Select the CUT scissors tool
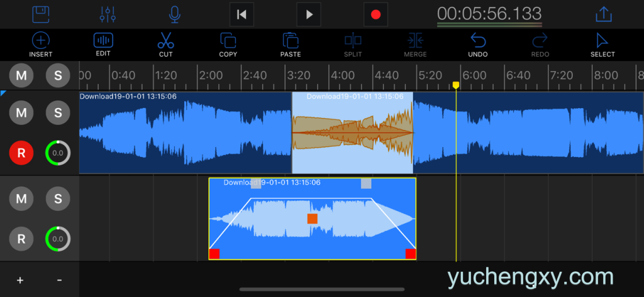Image resolution: width=644 pixels, height=297 pixels. 166,45
